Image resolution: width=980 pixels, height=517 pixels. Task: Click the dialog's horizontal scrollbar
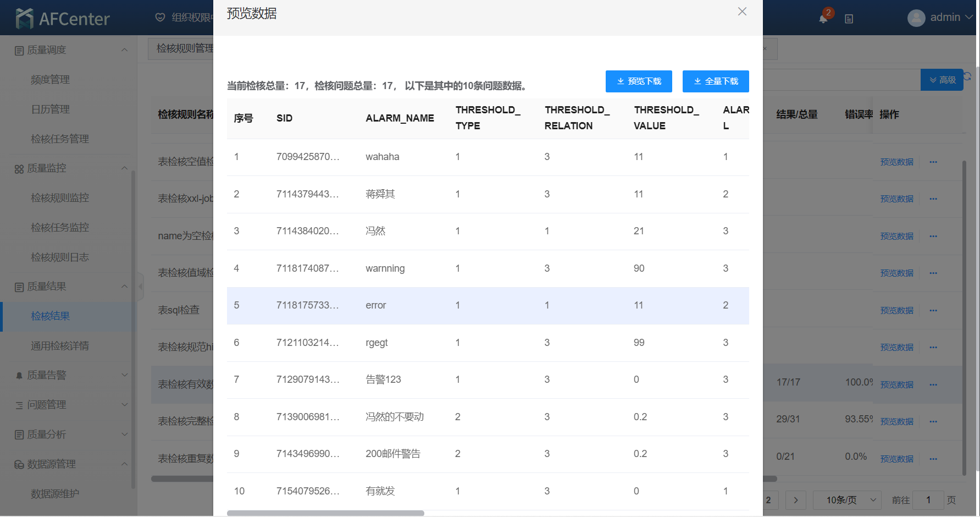pos(325,513)
